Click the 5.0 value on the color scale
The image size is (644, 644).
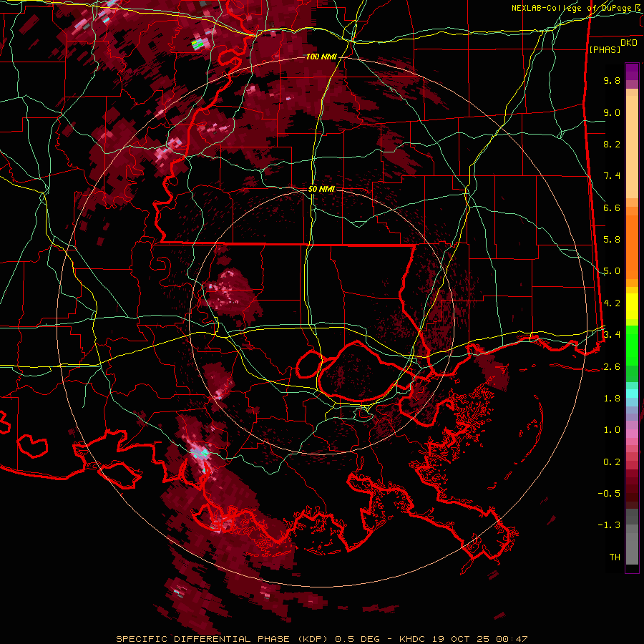(x=612, y=271)
